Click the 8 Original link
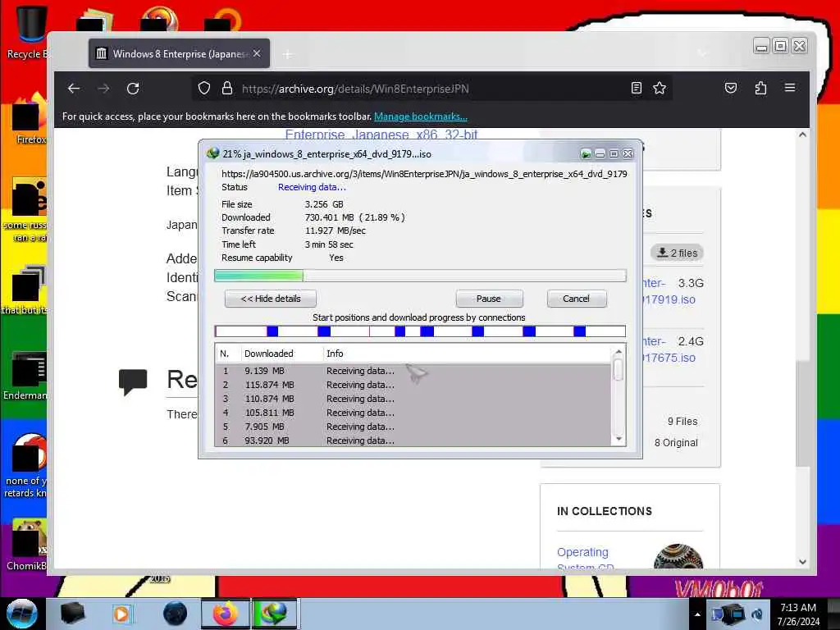The width and height of the screenshot is (840, 630). click(676, 442)
